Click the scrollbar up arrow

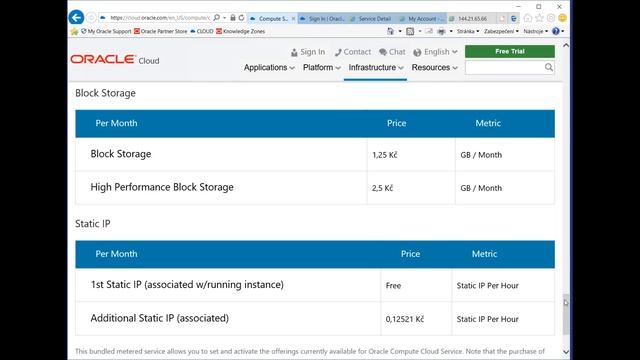pyautogui.click(x=566, y=46)
